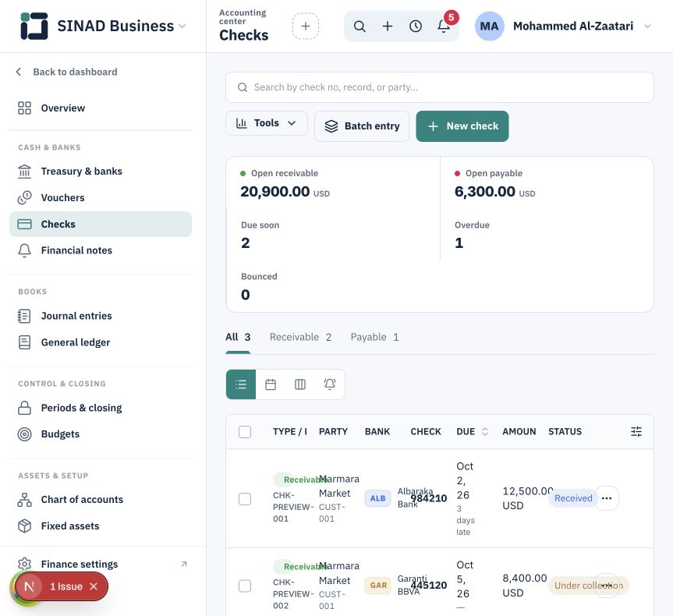
Task: Select the CHK-PREVIEW-002 row checkbox
Action: coord(245,586)
